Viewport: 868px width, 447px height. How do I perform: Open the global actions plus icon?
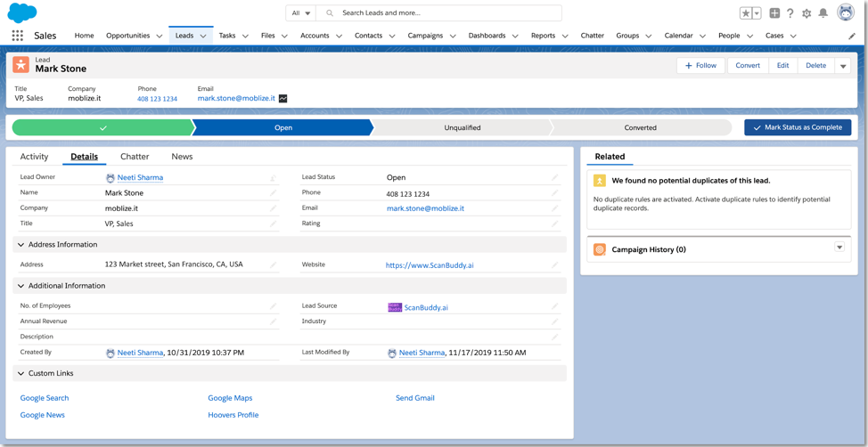(x=774, y=13)
